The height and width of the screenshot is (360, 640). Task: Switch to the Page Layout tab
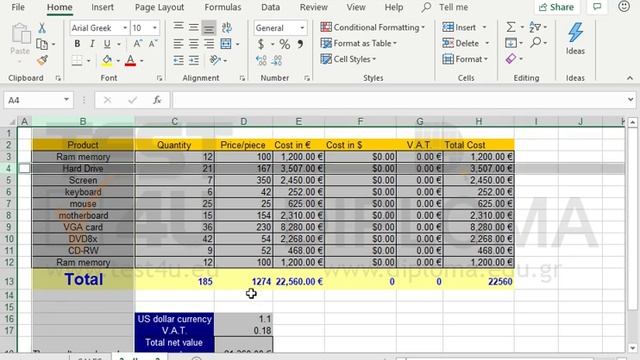[159, 7]
